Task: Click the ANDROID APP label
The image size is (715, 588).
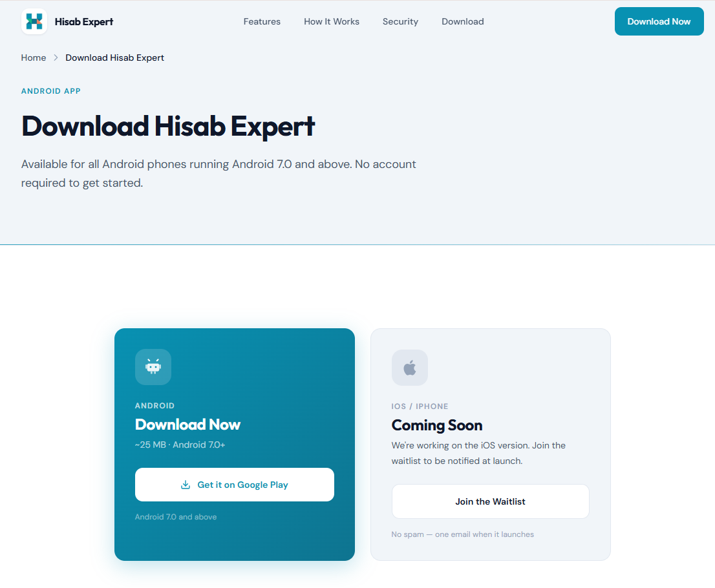Action: pyautogui.click(x=51, y=90)
